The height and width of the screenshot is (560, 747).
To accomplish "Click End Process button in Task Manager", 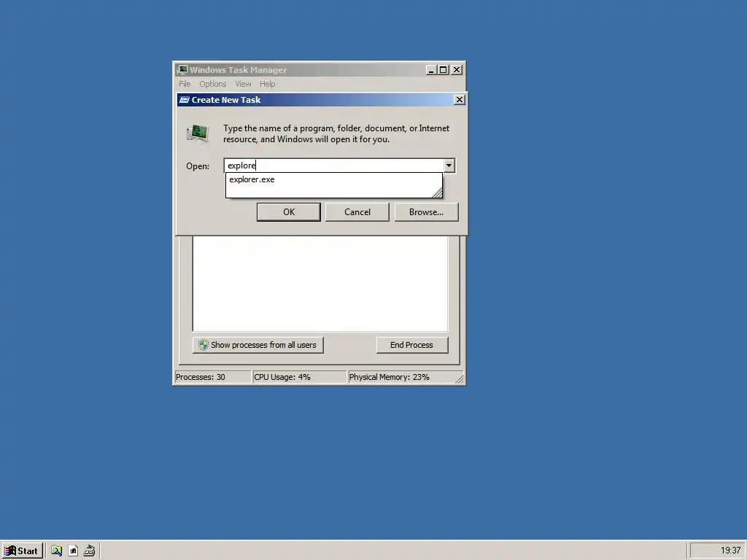I will (412, 345).
